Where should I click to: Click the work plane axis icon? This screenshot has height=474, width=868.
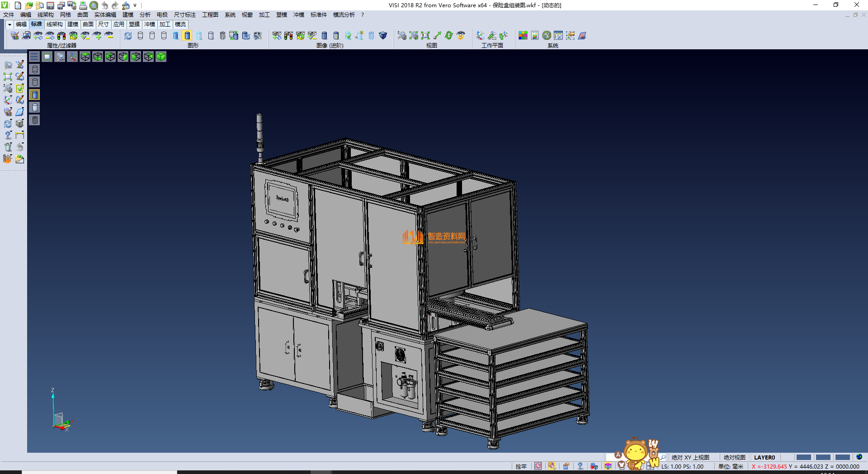pos(480,36)
